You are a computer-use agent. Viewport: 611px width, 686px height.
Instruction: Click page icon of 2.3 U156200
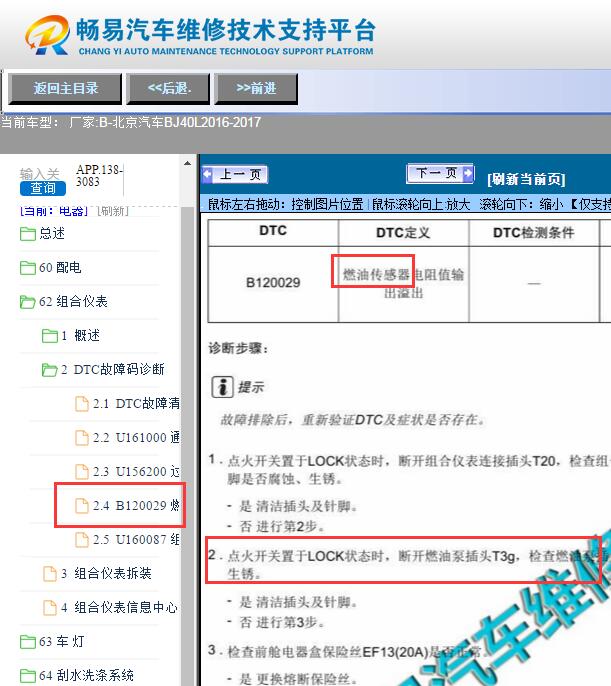coord(82,472)
